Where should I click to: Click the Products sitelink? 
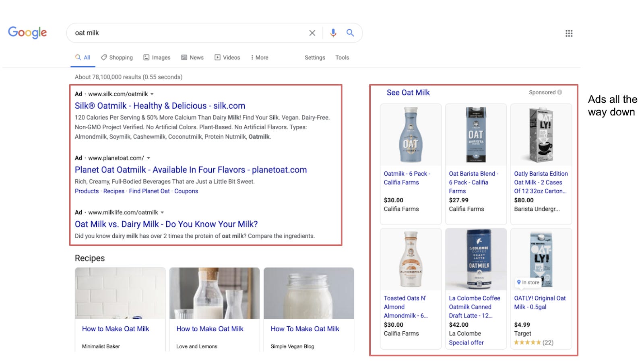(x=87, y=191)
